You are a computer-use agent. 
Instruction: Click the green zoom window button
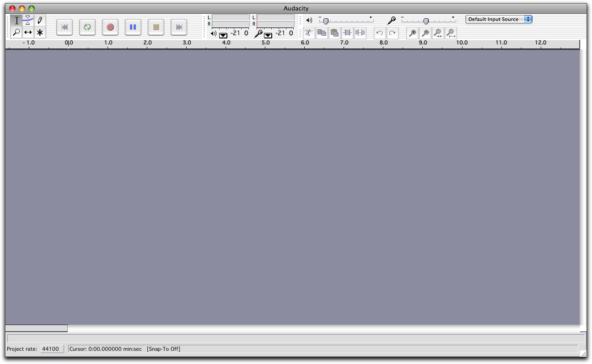32,9
